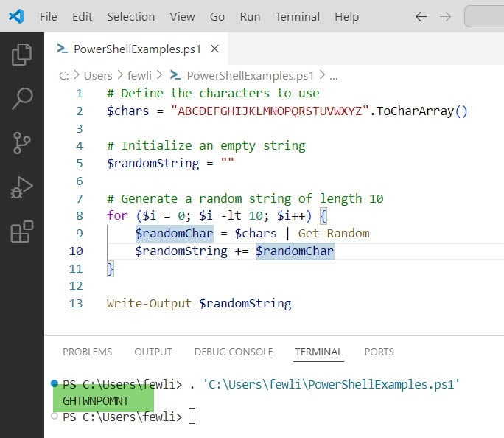Open the Edit menu
504x438 pixels.
pos(83,17)
